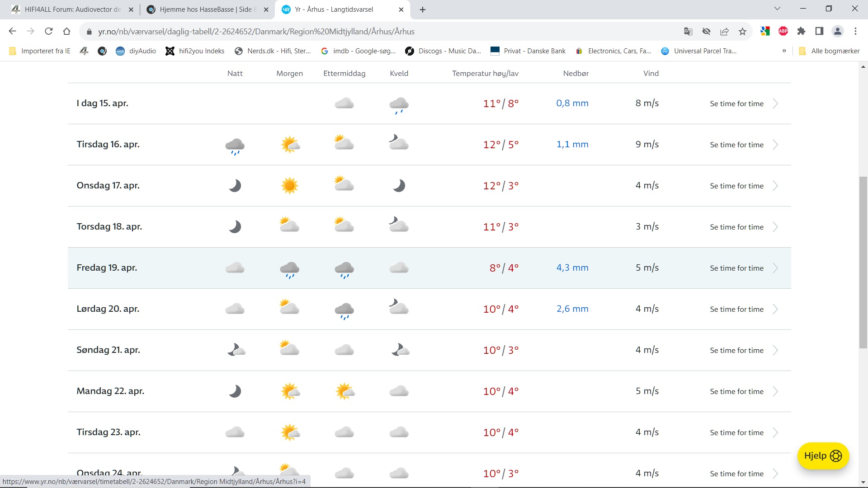Expand Onsdag 17. apr. row chevron
The height and width of the screenshot is (488, 868).
point(775,186)
